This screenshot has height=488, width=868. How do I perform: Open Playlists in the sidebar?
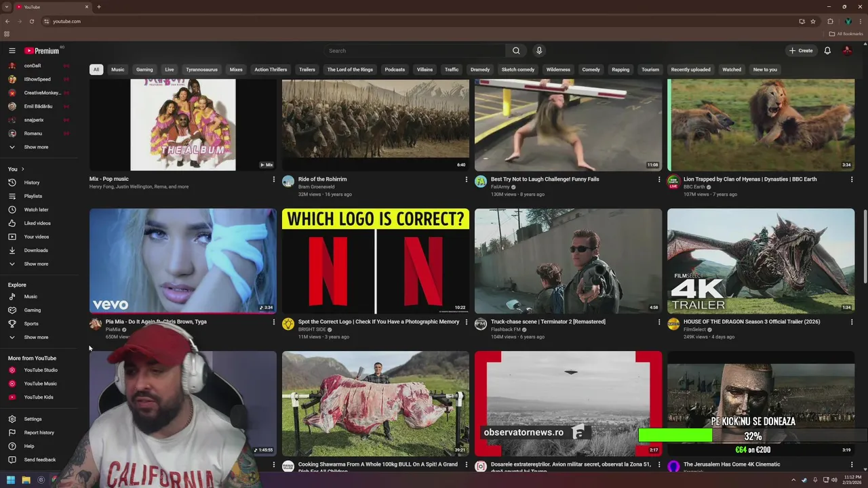click(x=33, y=196)
